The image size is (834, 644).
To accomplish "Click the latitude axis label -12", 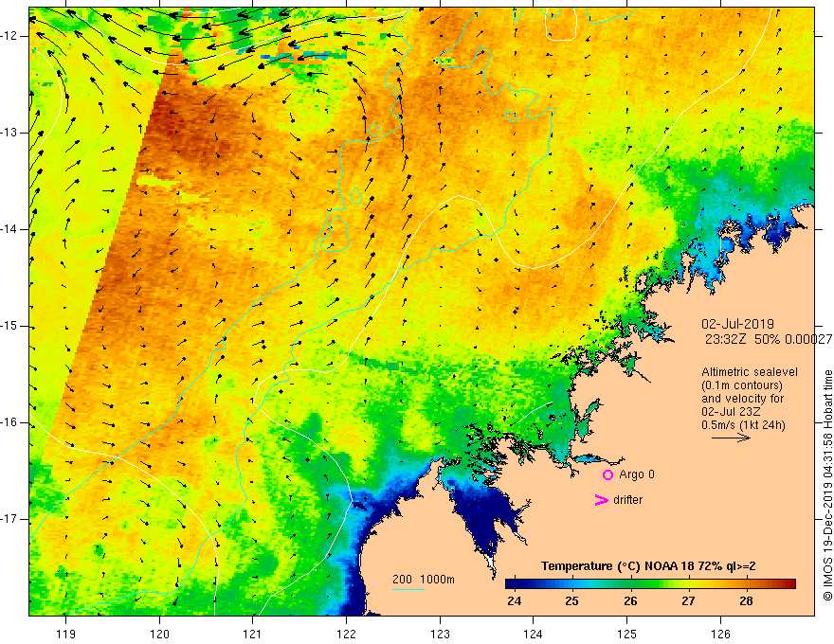I will tap(10, 36).
